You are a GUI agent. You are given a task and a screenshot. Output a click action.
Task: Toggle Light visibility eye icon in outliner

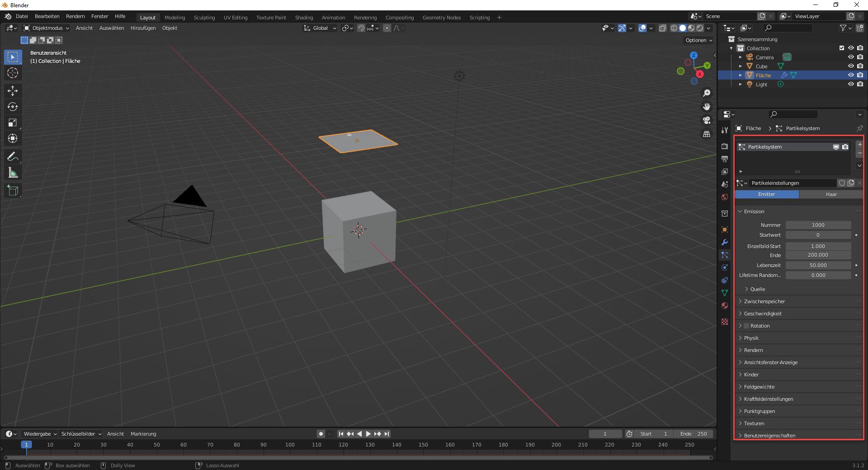pos(851,84)
